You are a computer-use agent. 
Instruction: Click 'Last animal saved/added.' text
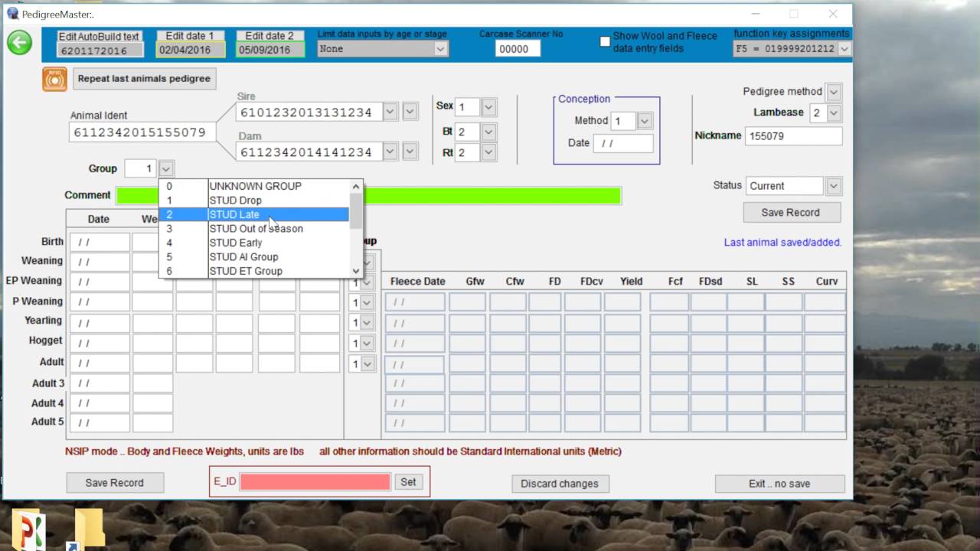(x=782, y=243)
